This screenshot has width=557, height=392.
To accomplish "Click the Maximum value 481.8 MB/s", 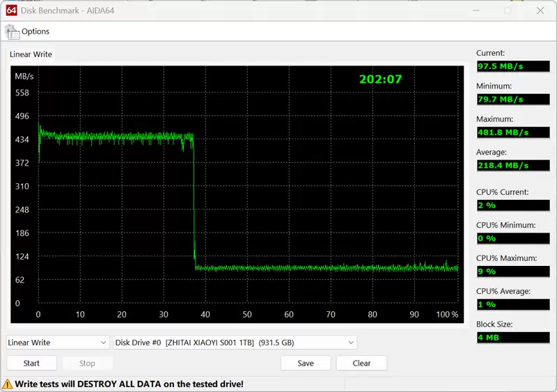I will pyautogui.click(x=513, y=132).
